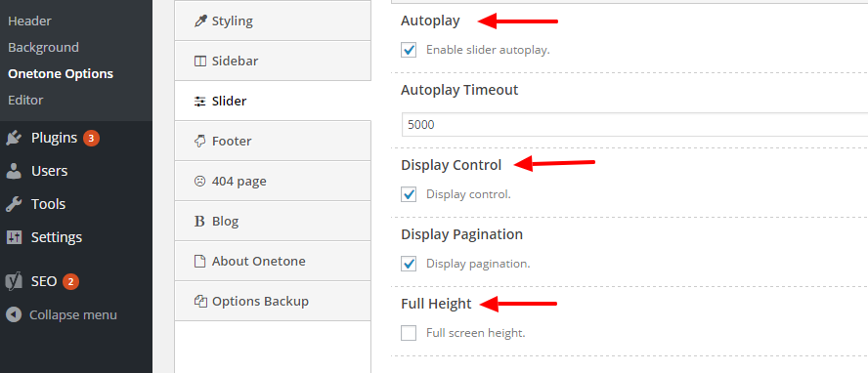
Task: Click the Styling eyedropper icon
Action: click(199, 21)
